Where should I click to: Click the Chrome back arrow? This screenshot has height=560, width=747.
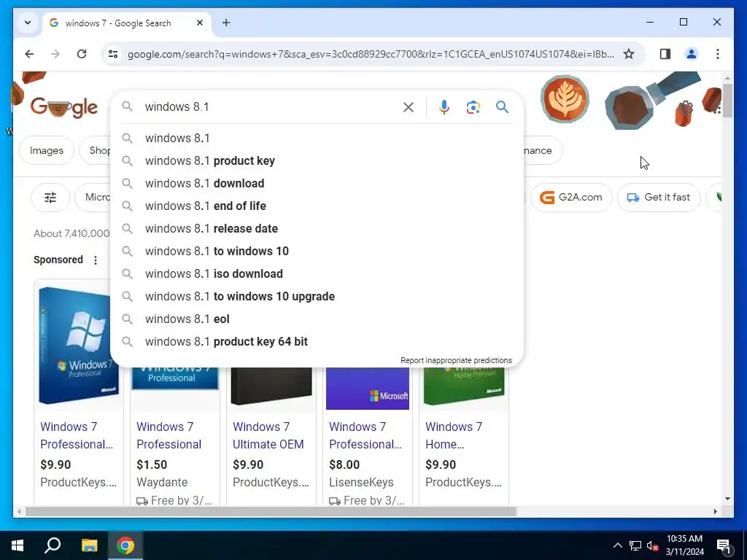coord(29,54)
